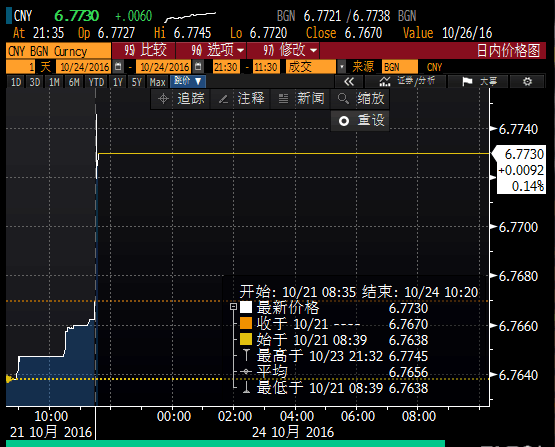Collapse panel with double-chevron arrows
This screenshot has height=447, width=555.
pos(349,82)
